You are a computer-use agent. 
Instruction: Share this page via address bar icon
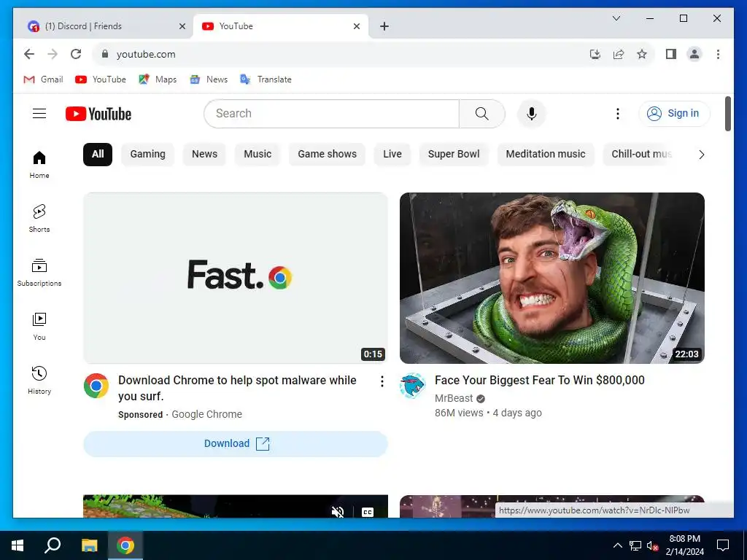(619, 54)
